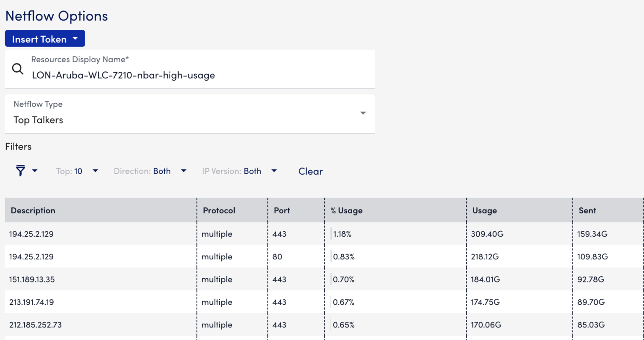Clear all filters
The height and width of the screenshot is (340, 644).
311,171
